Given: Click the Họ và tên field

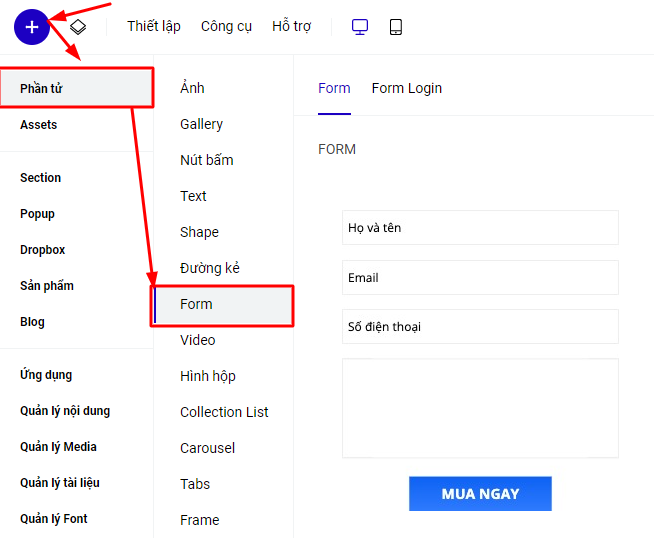Looking at the screenshot, I should [x=480, y=228].
